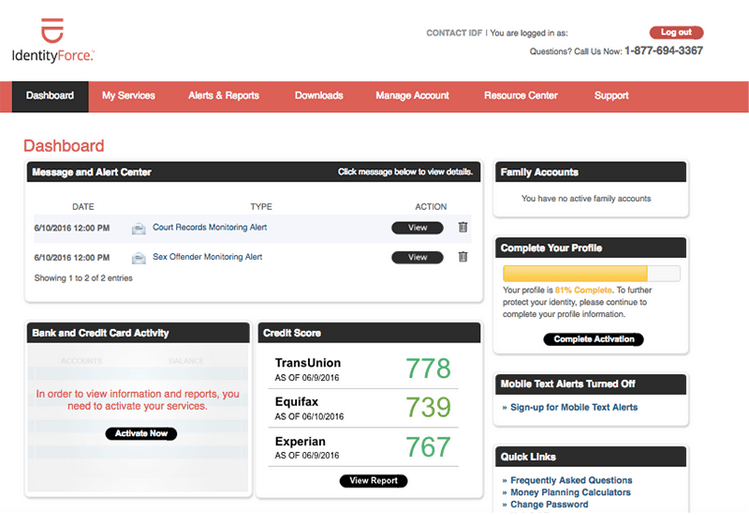The image size is (749, 515).
Task: Navigate to Resource Center
Action: click(521, 96)
